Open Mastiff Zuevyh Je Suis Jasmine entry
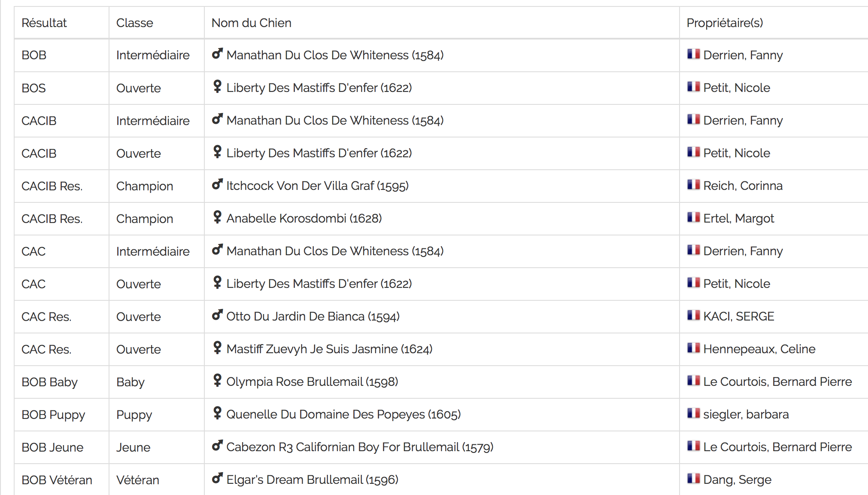This screenshot has height=495, width=868. coord(329,349)
